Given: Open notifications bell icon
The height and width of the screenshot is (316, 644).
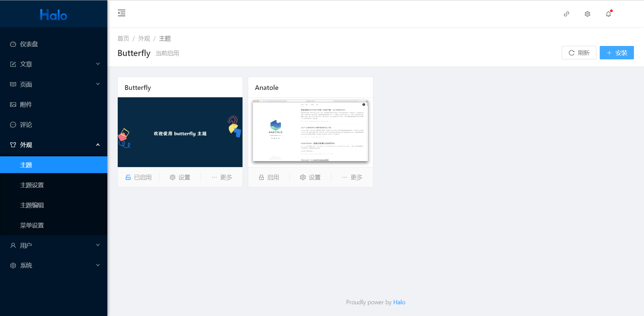Looking at the screenshot, I should point(608,14).
